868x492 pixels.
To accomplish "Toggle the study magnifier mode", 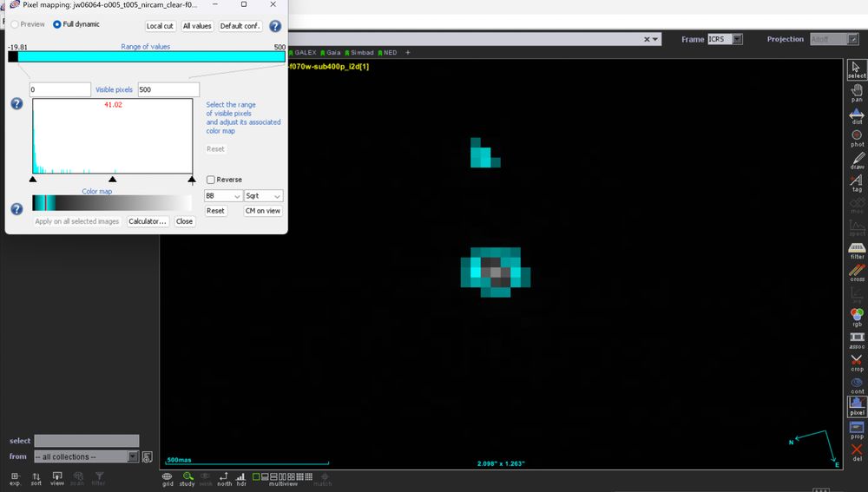I will pos(187,479).
